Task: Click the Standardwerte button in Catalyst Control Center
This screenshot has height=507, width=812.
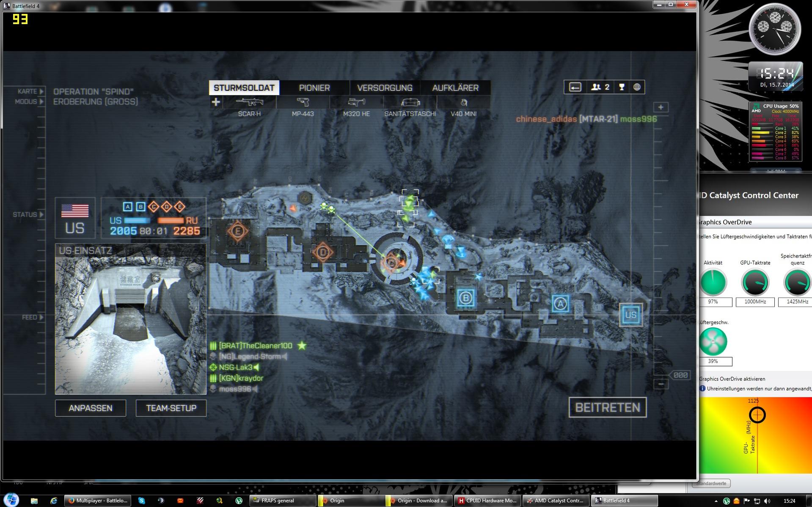Action: coord(711,483)
